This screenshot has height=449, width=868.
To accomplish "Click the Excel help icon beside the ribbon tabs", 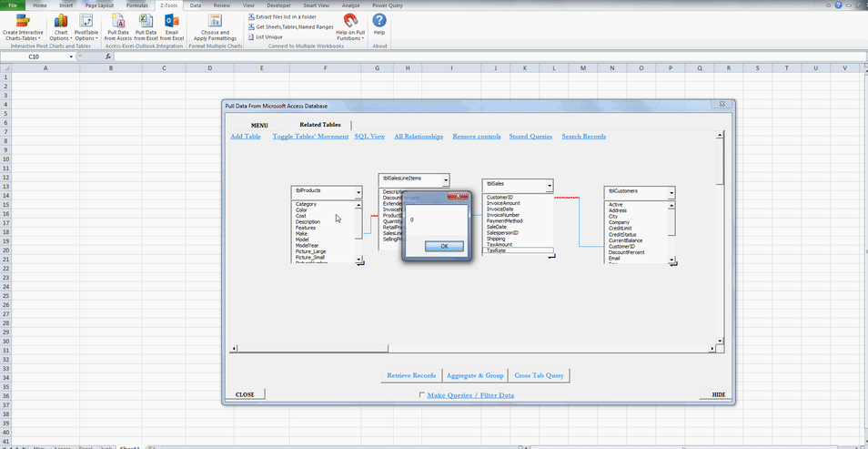I will point(838,5).
